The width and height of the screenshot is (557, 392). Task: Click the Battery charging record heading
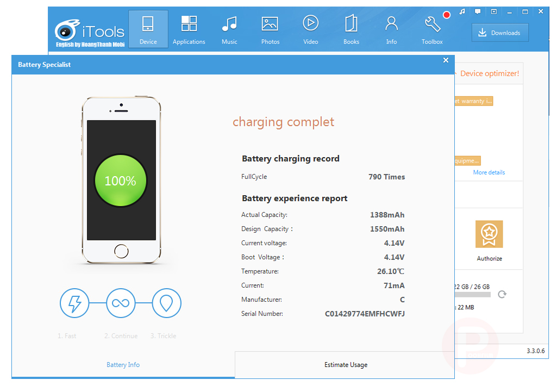[x=291, y=159]
